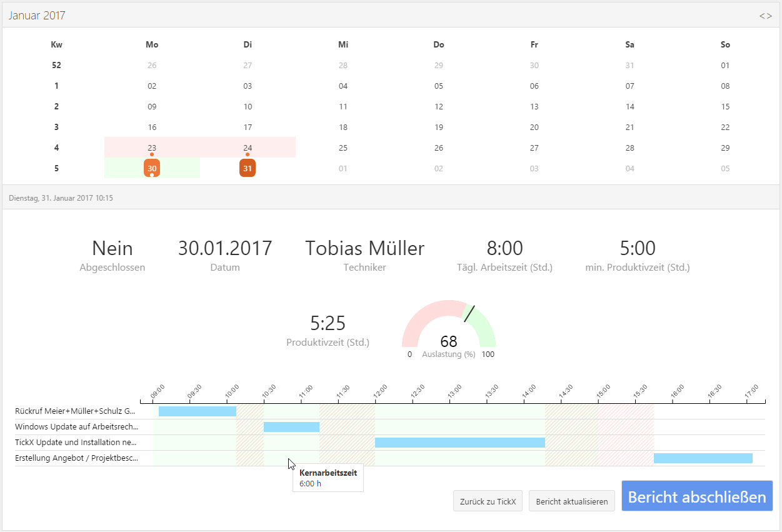782x532 pixels.
Task: Click the 5:25 Produktivzeit value
Action: pos(328,323)
